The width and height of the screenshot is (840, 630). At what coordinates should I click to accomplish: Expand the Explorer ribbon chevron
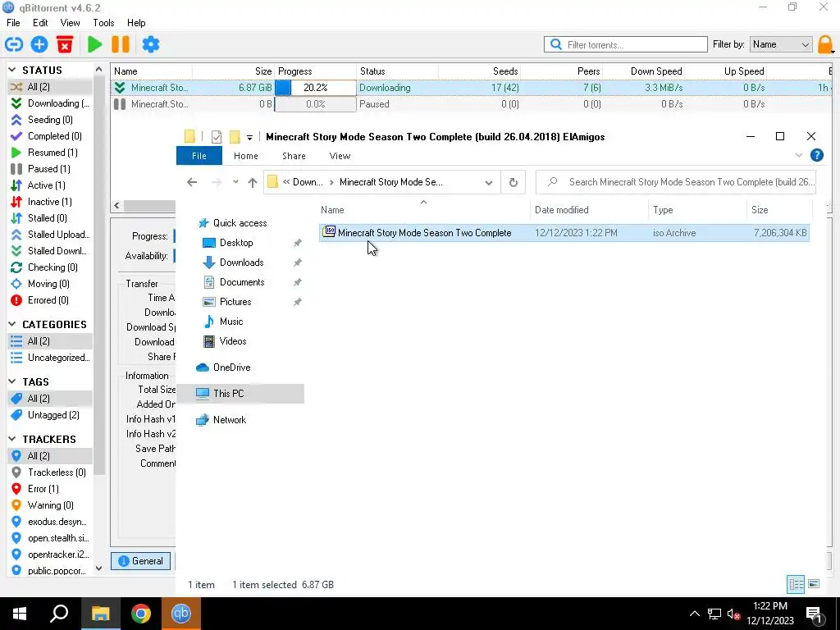coord(798,155)
